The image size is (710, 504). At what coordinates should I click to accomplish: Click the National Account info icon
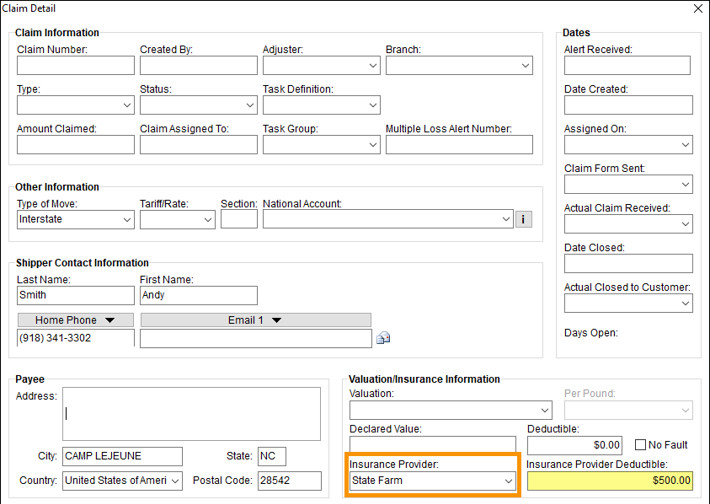point(524,219)
